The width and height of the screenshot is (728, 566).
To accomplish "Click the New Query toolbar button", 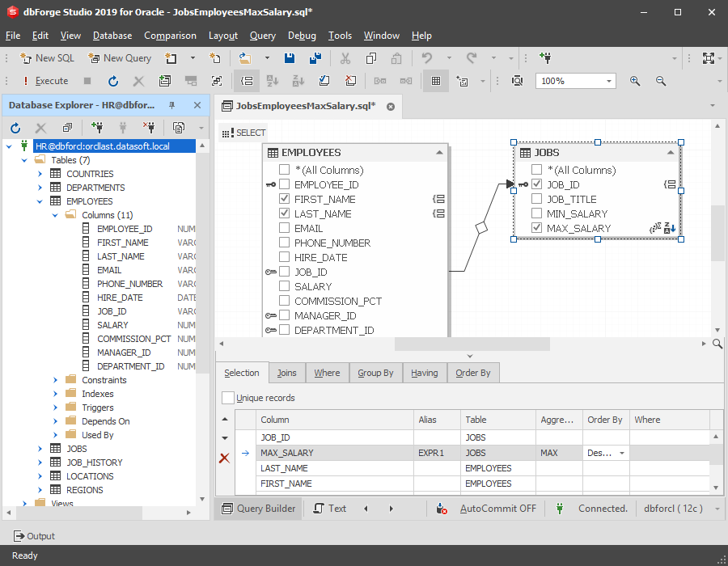I will click(120, 58).
